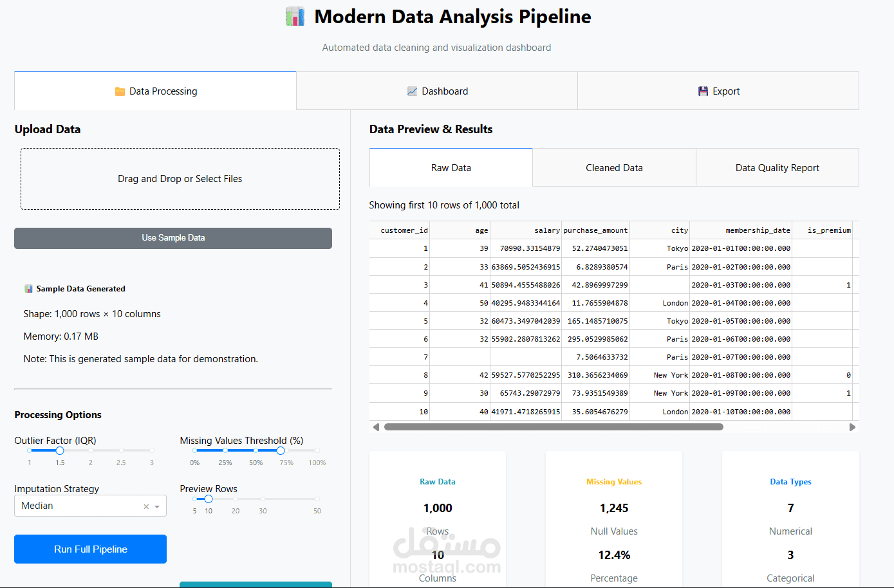This screenshot has height=588, width=894.
Task: Click the horizontal scrollbar below the data table
Action: pos(553,426)
